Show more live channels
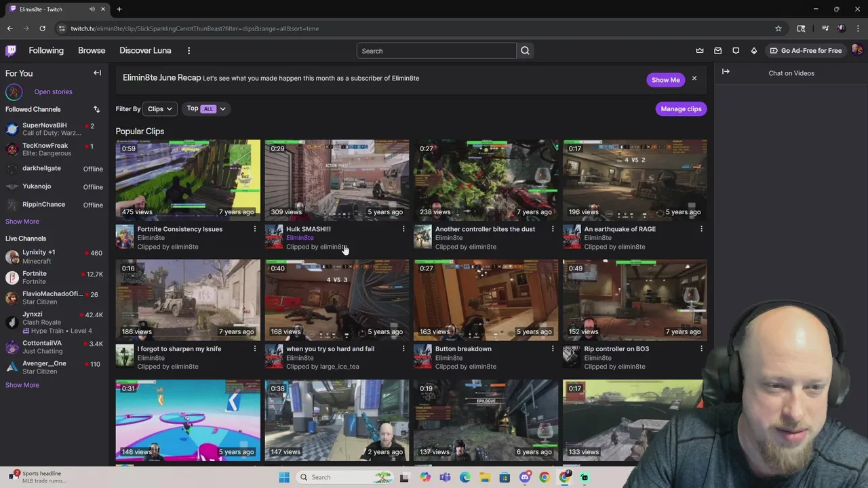Image resolution: width=868 pixels, height=488 pixels. click(22, 385)
